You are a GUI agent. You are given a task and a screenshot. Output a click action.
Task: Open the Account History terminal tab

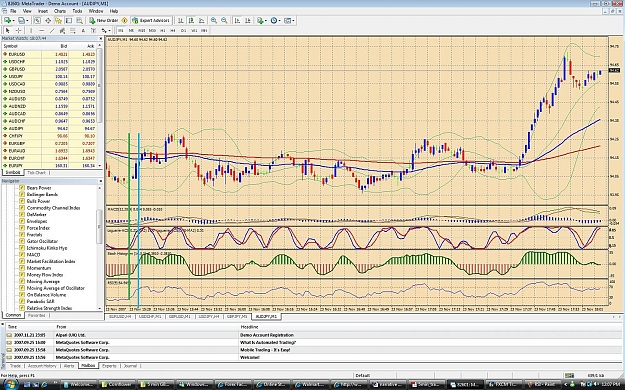(x=42, y=366)
